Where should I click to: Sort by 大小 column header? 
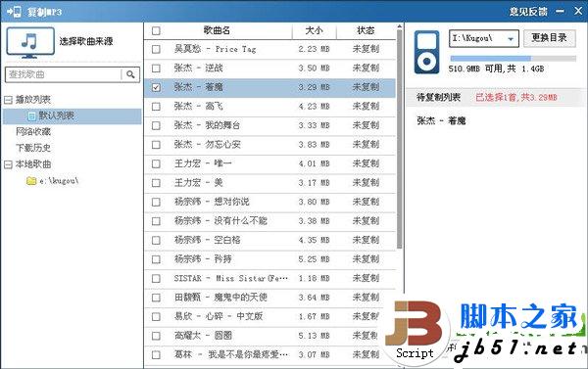pos(314,30)
